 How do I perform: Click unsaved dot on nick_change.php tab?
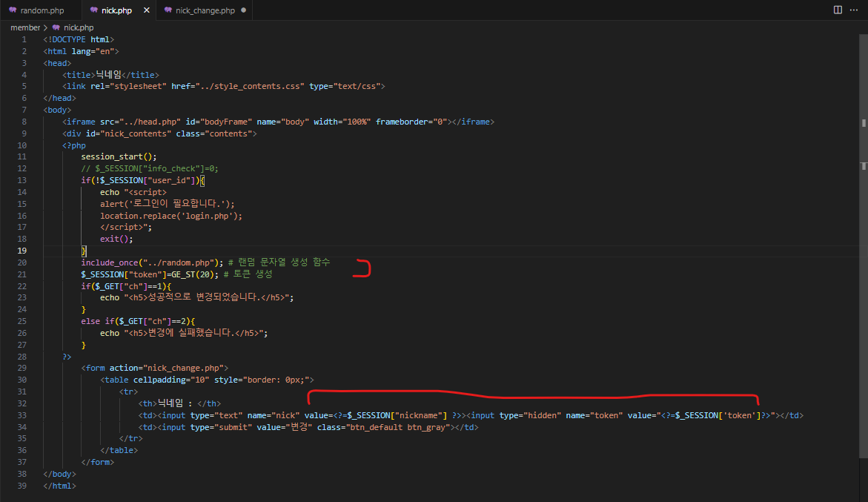click(244, 10)
